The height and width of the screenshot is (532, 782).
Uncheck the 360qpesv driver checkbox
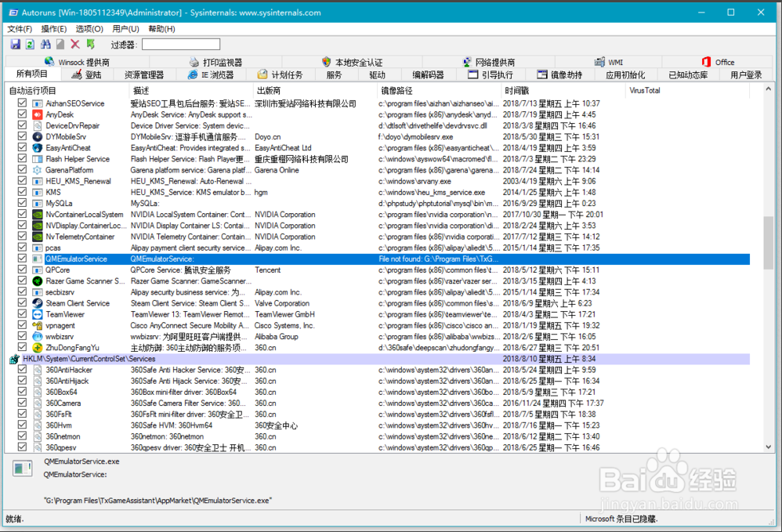(x=22, y=447)
